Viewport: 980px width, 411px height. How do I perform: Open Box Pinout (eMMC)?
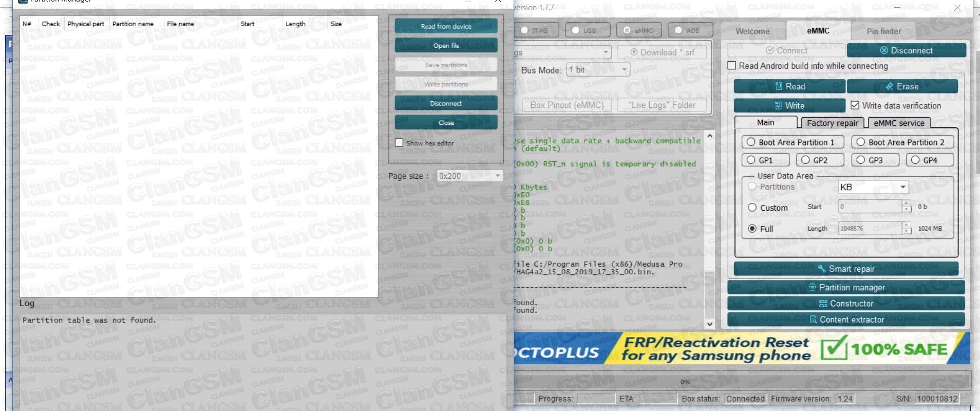click(x=567, y=105)
